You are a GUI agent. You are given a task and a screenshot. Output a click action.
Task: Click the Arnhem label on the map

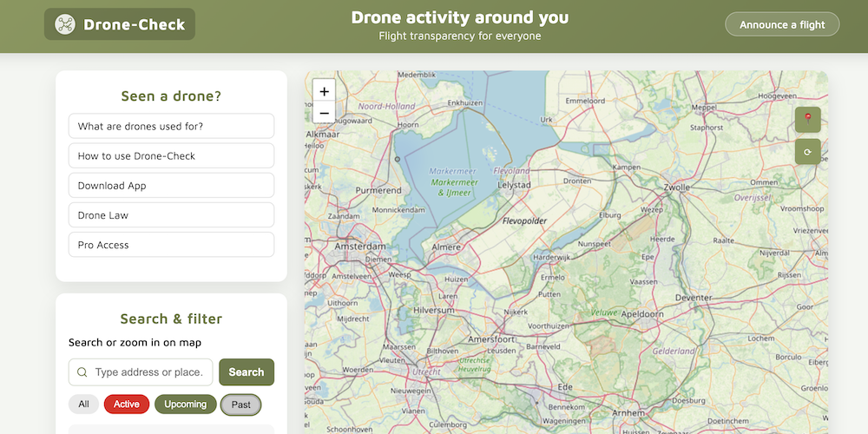pyautogui.click(x=628, y=413)
